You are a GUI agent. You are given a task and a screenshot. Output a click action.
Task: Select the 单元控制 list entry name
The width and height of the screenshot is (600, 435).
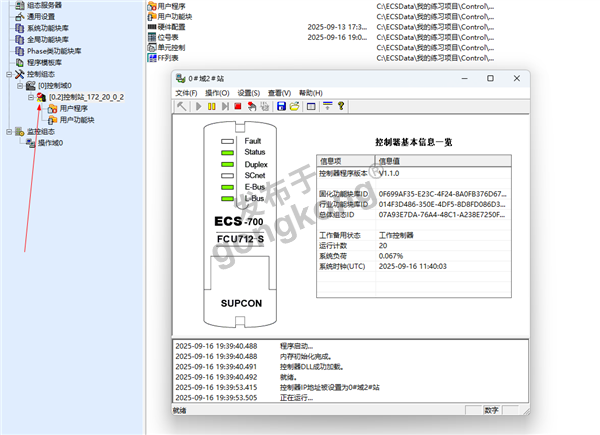pyautogui.click(x=171, y=47)
